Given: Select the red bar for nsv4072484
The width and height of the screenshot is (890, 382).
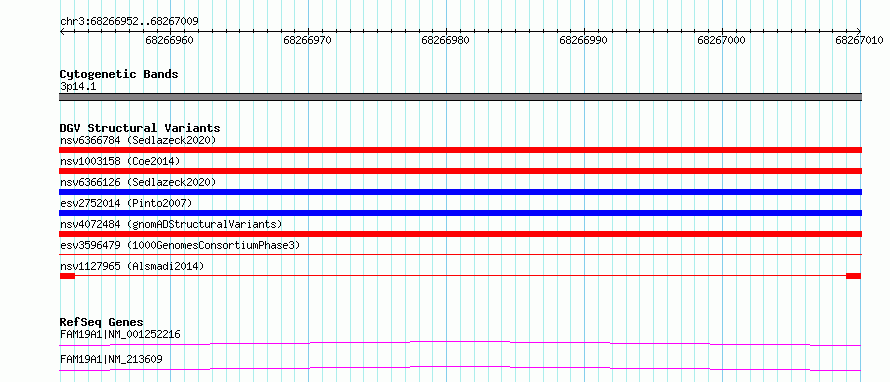Looking at the screenshot, I should point(460,234).
